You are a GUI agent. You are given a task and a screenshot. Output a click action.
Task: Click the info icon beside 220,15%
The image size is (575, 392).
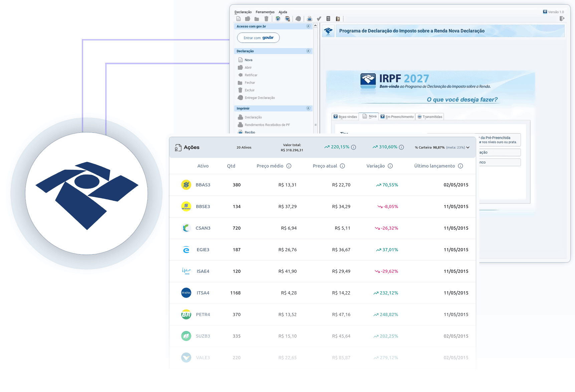pos(354,147)
